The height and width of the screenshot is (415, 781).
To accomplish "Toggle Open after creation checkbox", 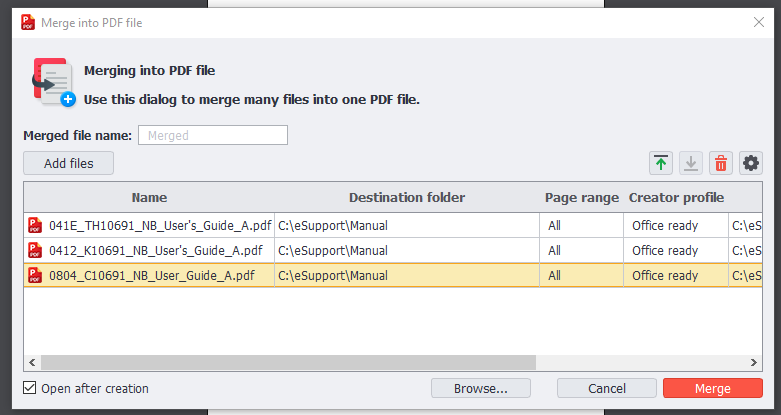I will pos(30,388).
